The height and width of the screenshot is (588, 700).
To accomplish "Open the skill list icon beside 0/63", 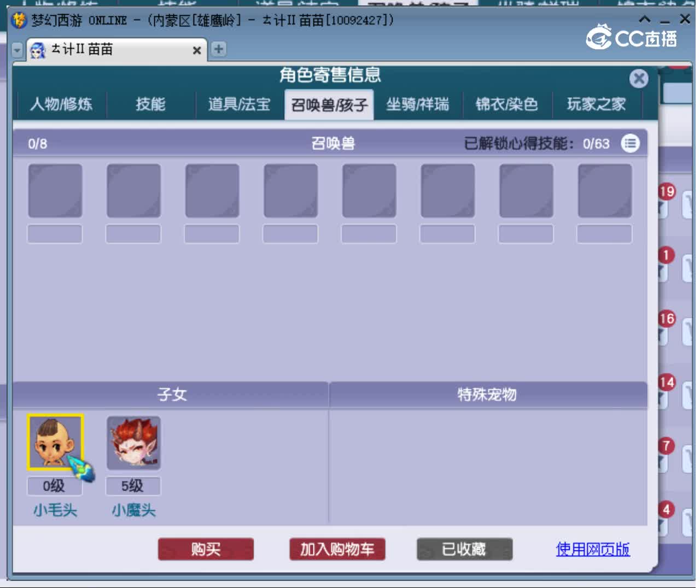I will [630, 143].
